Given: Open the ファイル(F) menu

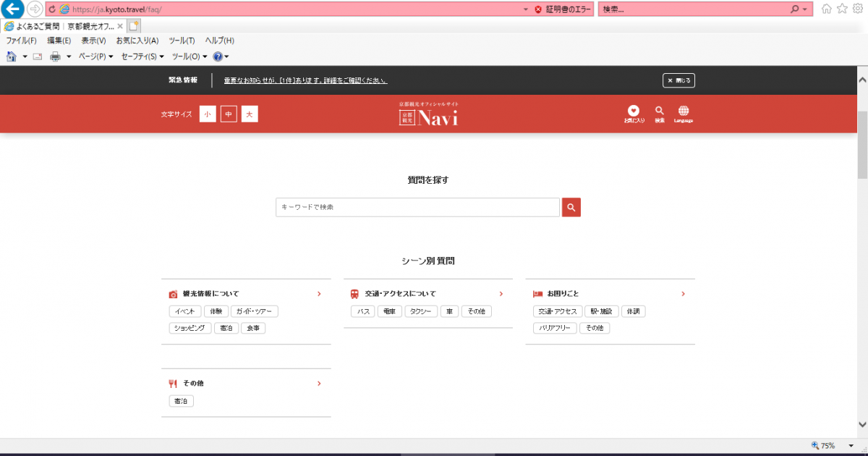Looking at the screenshot, I should pos(21,41).
